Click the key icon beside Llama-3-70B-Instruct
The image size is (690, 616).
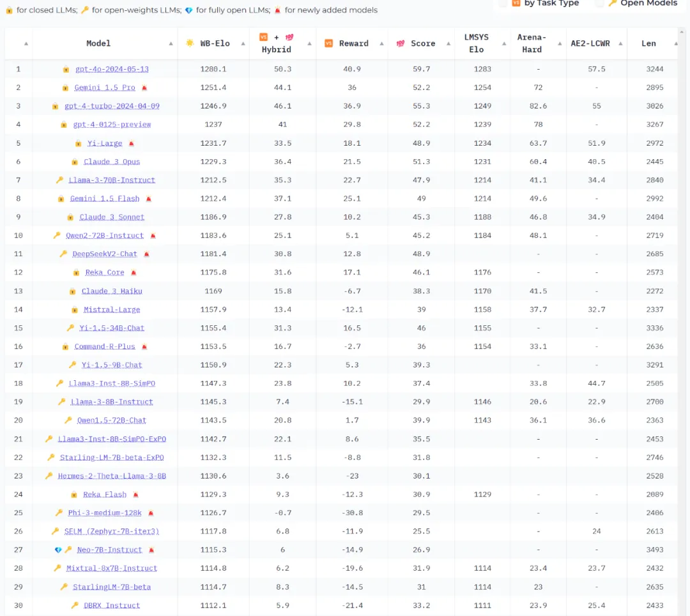[59, 180]
